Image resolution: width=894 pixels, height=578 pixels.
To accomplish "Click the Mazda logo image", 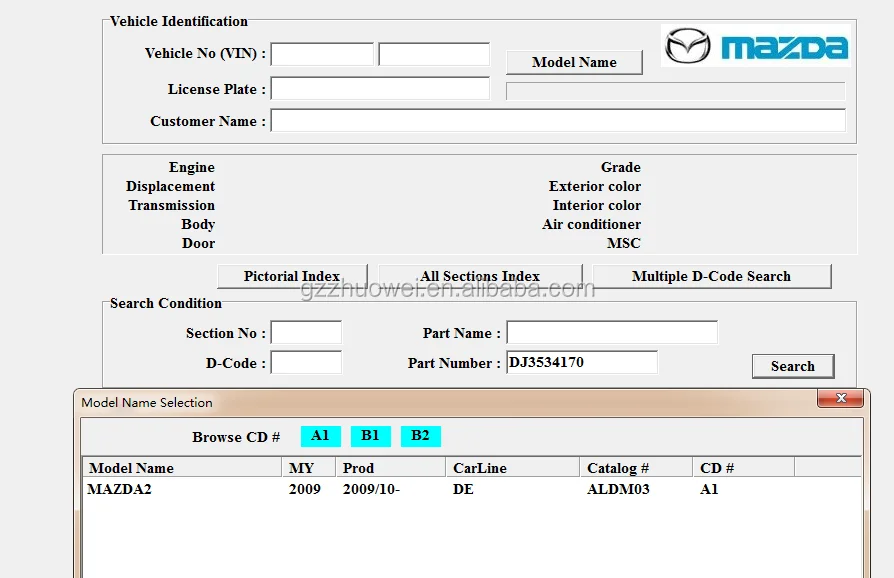I will pos(756,46).
